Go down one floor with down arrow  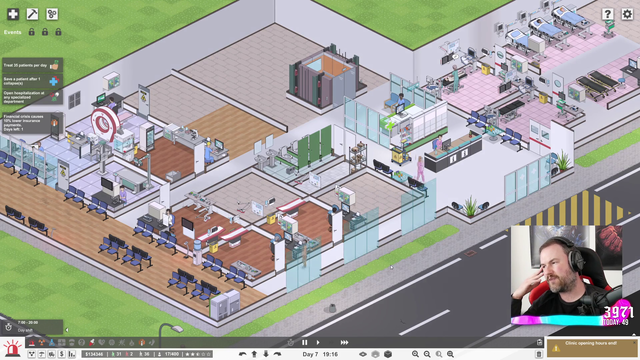tap(266, 354)
